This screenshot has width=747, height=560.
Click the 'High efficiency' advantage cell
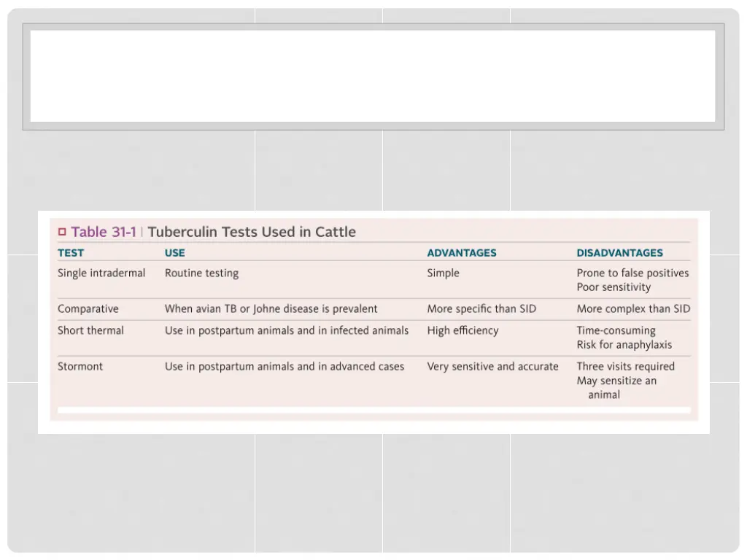[x=462, y=331]
